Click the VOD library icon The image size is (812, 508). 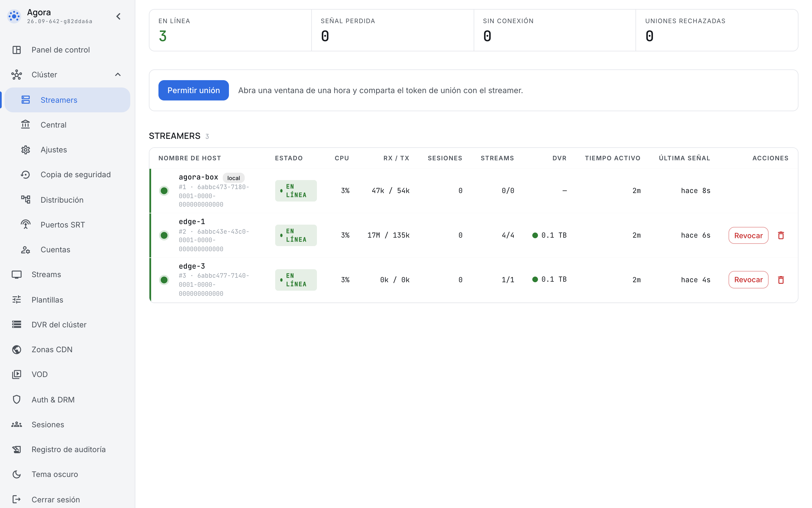(x=16, y=374)
